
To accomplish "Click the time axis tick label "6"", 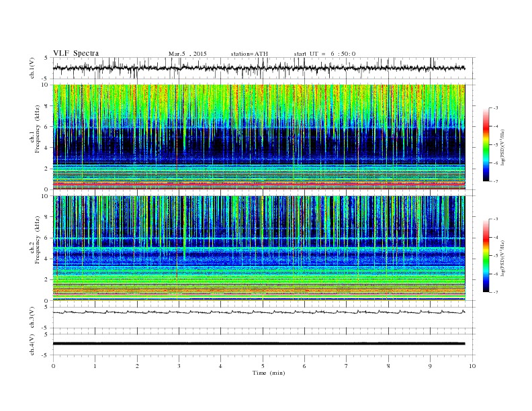I will (x=304, y=366).
